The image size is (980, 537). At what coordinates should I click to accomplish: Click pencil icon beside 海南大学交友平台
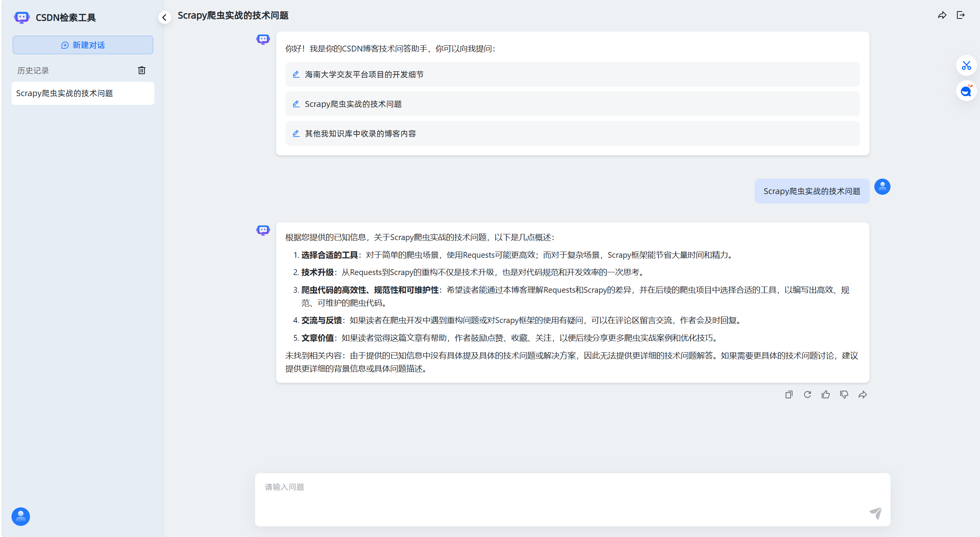pyautogui.click(x=296, y=74)
